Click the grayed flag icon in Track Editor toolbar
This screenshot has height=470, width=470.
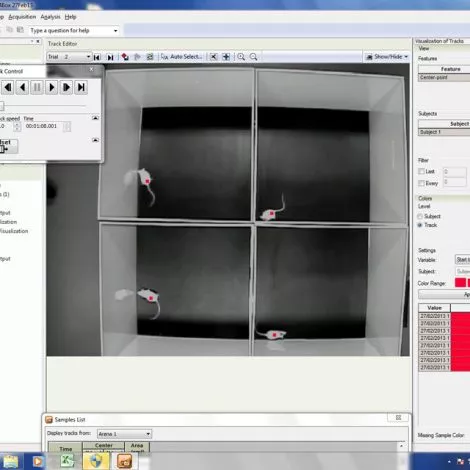click(137, 57)
